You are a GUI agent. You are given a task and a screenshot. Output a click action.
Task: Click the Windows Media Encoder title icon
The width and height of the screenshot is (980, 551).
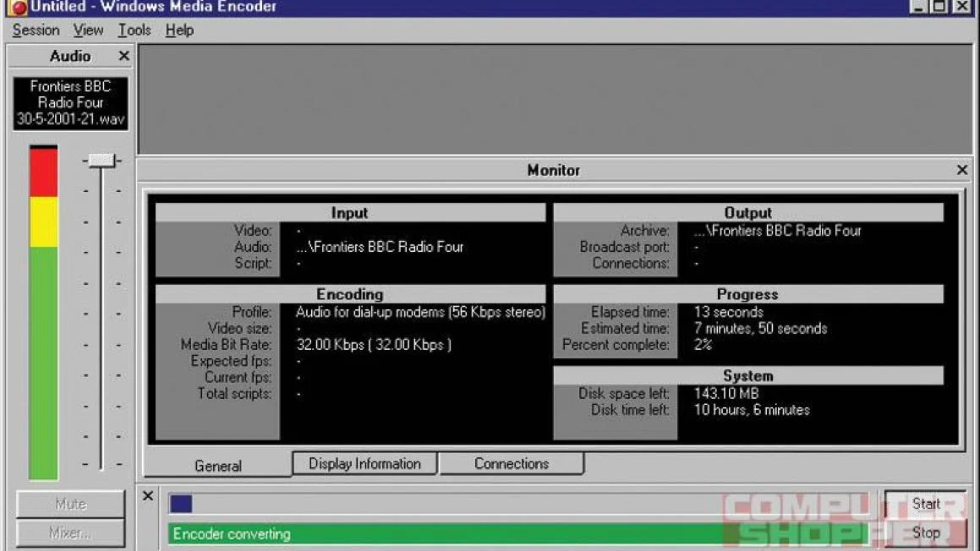[x=17, y=8]
